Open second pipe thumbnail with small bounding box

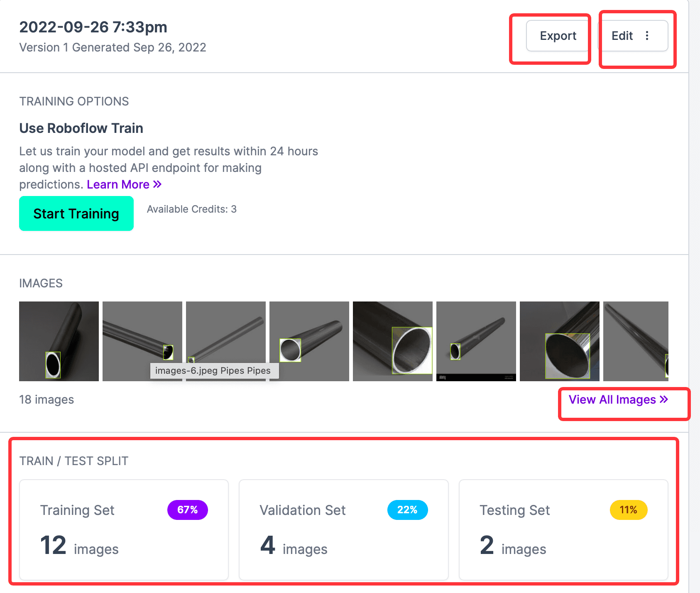click(x=142, y=341)
